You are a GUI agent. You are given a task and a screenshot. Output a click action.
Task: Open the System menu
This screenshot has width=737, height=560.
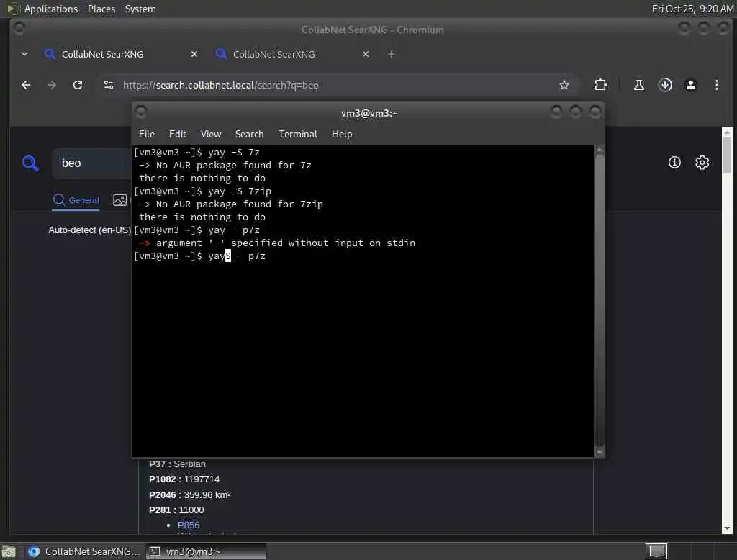coord(140,9)
